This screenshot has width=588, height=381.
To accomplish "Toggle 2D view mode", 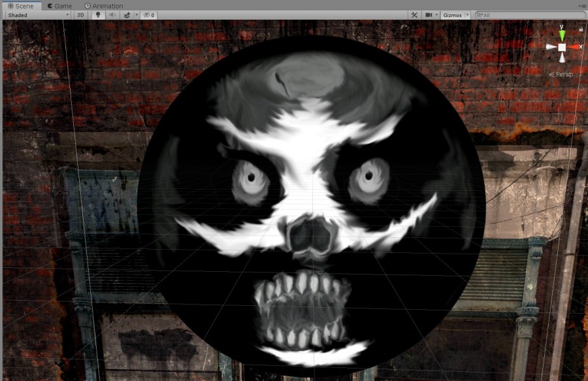I will (x=80, y=14).
